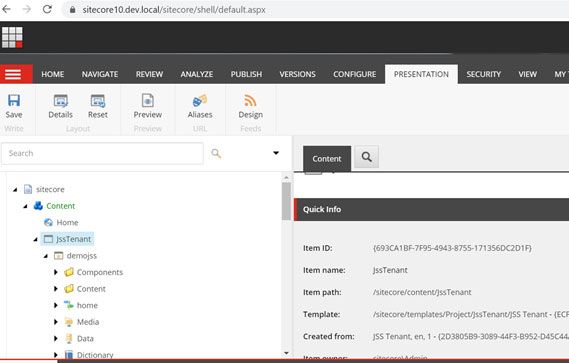Click the Content node cubes icon
The width and height of the screenshot is (569, 363).
click(38, 206)
